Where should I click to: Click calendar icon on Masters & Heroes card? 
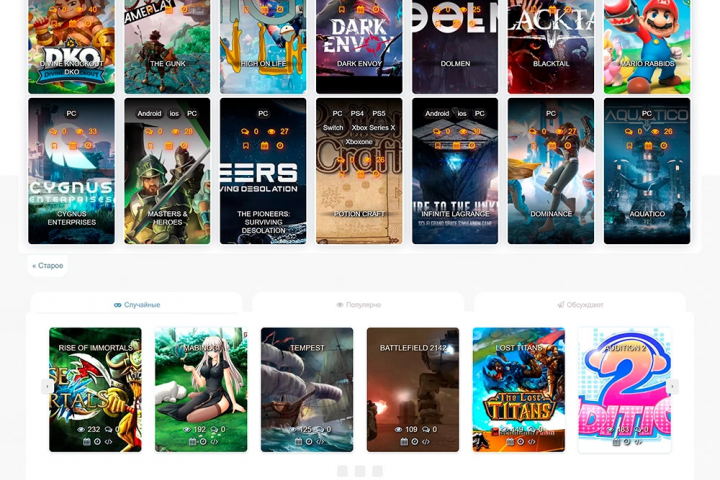pyautogui.click(x=169, y=146)
